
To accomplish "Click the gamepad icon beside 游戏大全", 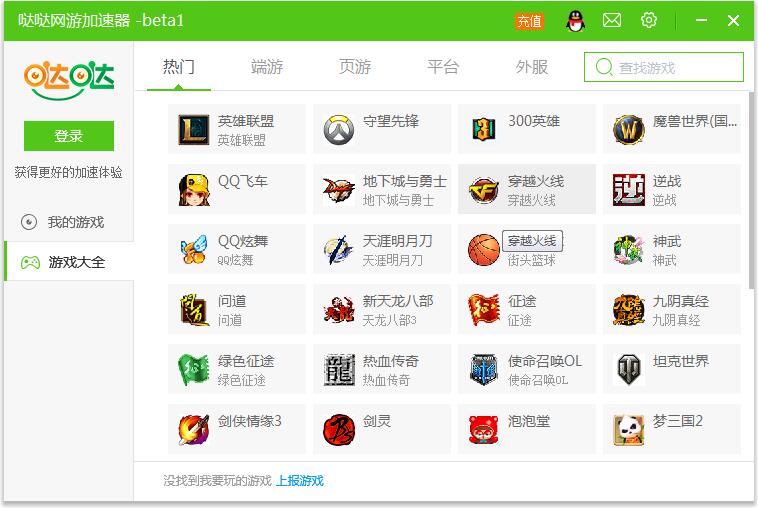I will click(30, 262).
